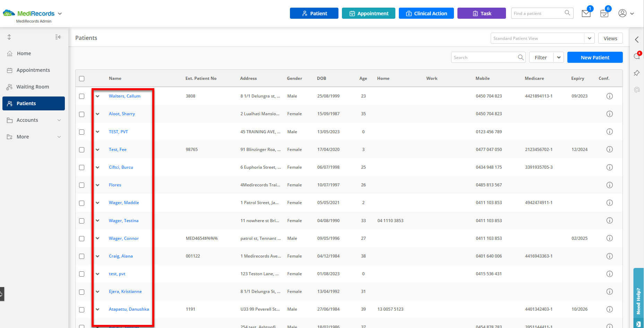Click the pin icon on right rail
644x328 pixels.
637,73
